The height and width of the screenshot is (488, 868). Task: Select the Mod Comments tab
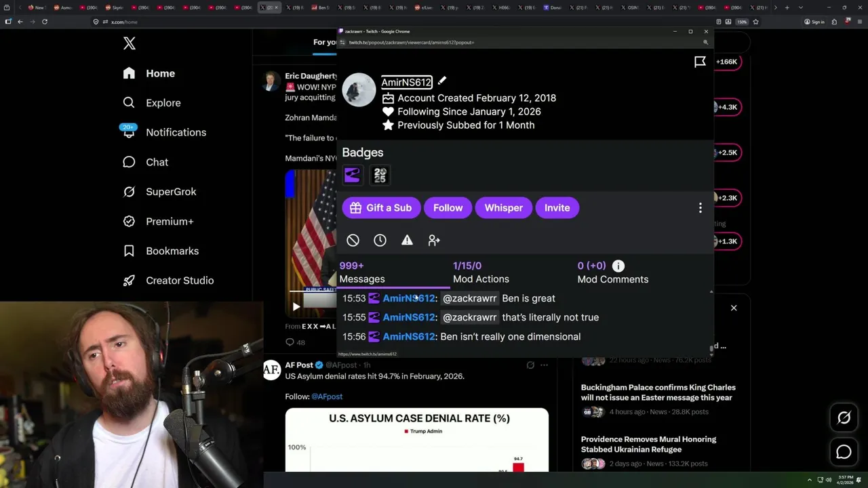point(612,272)
